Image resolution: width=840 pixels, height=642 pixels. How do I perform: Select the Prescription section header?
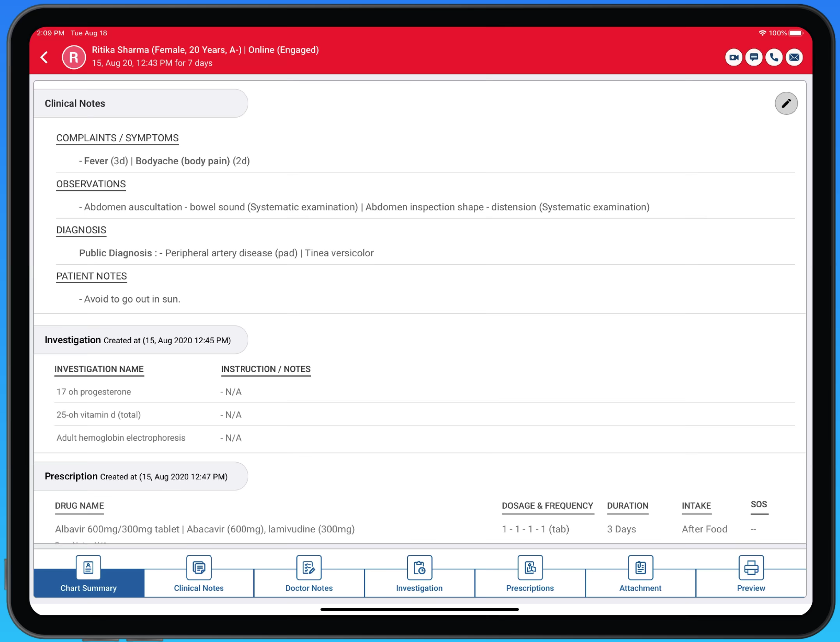pyautogui.click(x=141, y=476)
